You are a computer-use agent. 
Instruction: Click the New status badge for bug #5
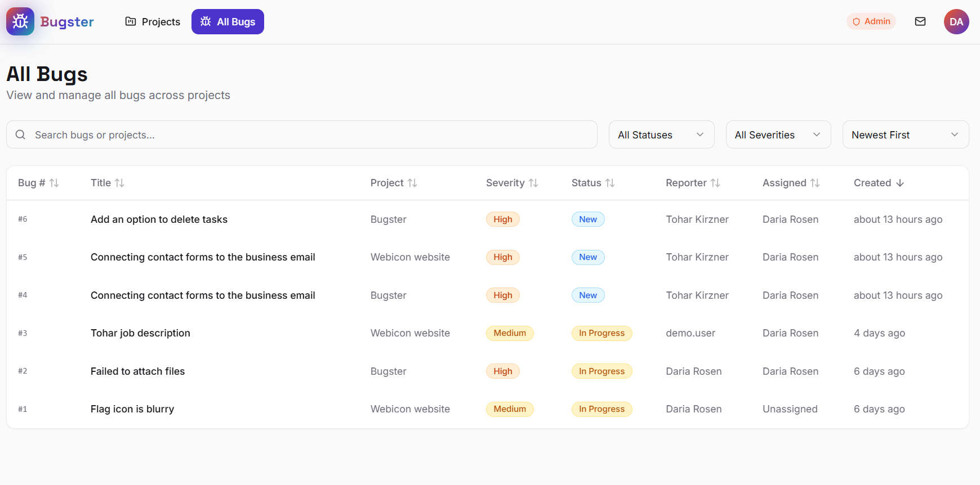pos(588,257)
